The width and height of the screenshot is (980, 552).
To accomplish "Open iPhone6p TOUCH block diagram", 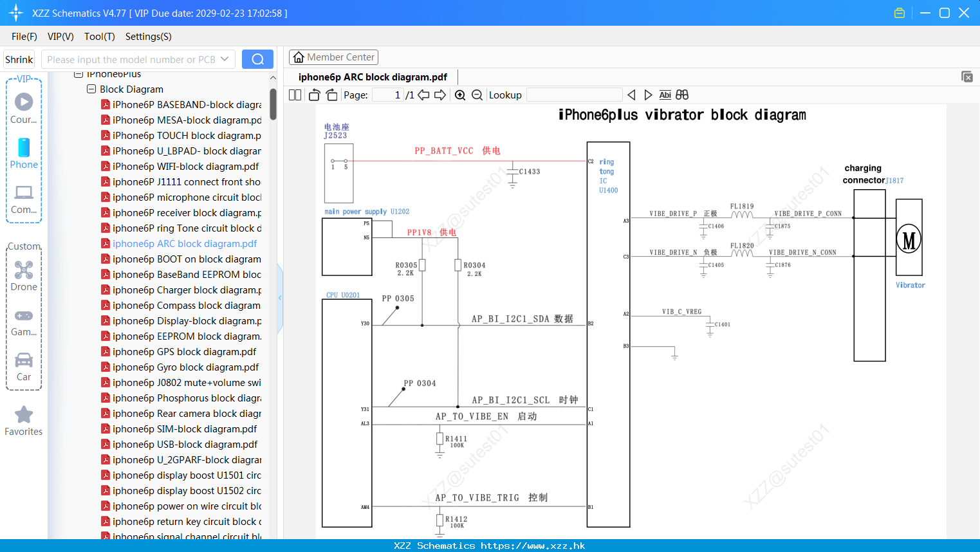I will pos(181,135).
